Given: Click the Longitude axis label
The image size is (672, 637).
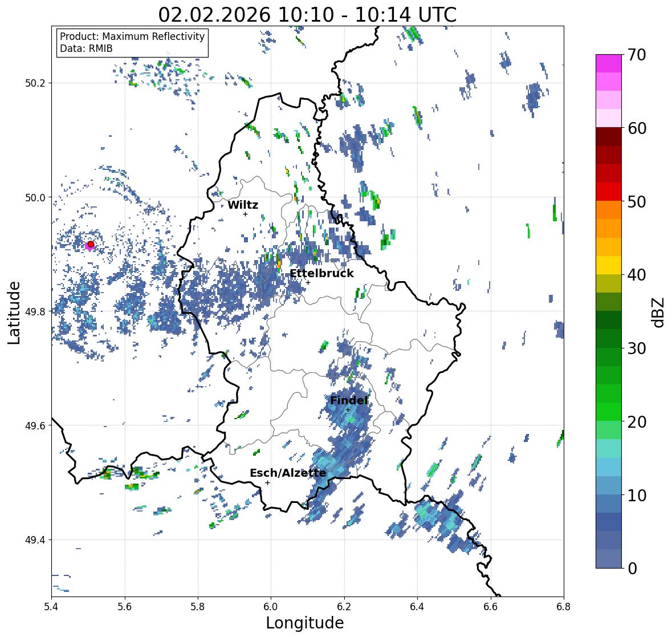Looking at the screenshot, I should (x=305, y=623).
